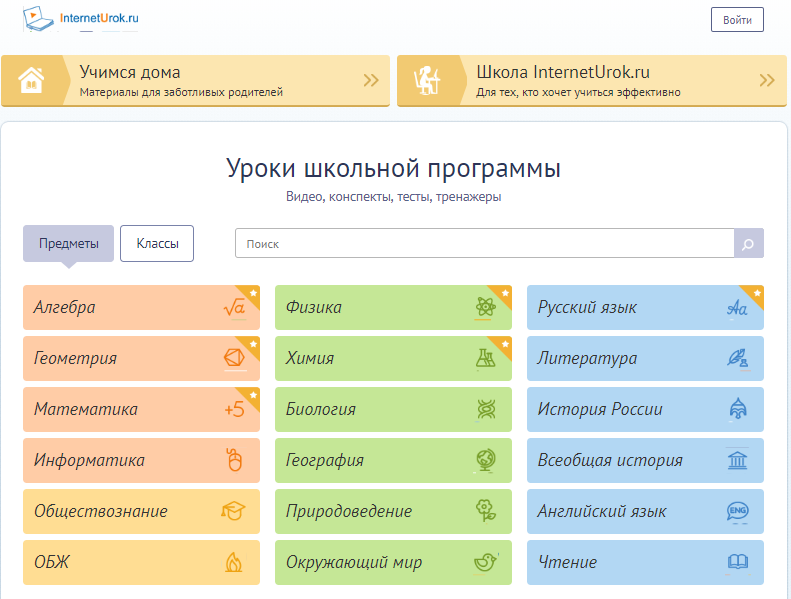Open the Геометрия subject
791x599 pixels.
[x=141, y=358]
